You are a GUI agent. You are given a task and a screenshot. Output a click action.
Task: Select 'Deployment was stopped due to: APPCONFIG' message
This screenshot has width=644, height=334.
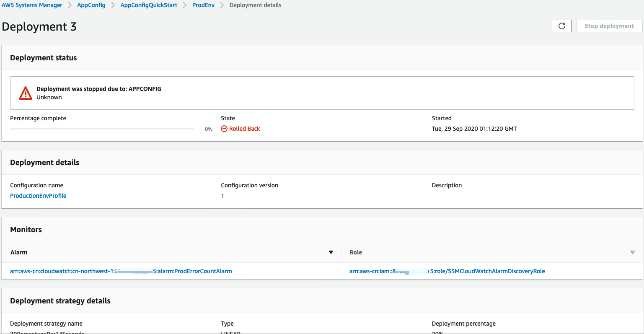(99, 89)
